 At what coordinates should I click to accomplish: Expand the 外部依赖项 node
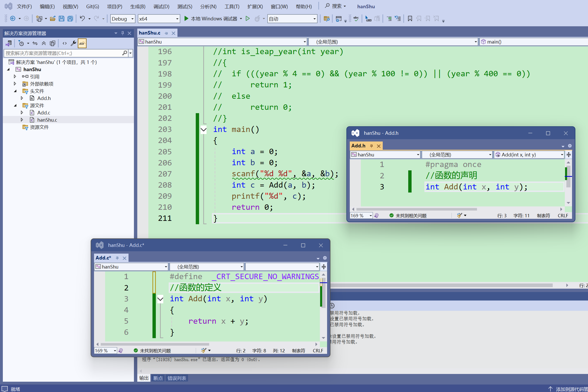(15, 84)
